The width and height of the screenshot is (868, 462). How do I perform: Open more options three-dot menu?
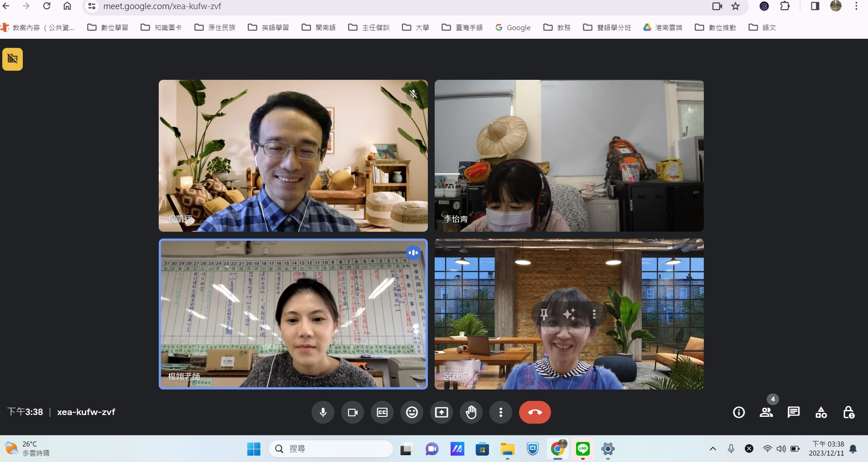point(501,412)
